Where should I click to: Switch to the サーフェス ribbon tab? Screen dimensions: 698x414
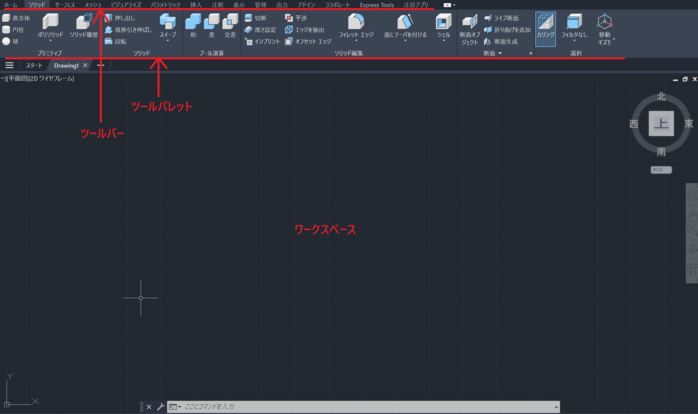[x=64, y=5]
